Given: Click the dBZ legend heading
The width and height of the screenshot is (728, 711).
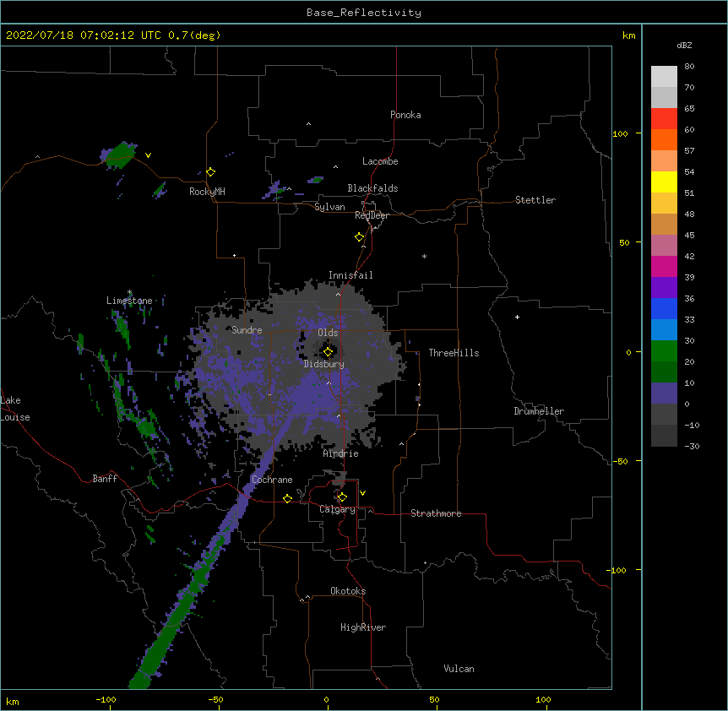Looking at the screenshot, I should click(684, 45).
